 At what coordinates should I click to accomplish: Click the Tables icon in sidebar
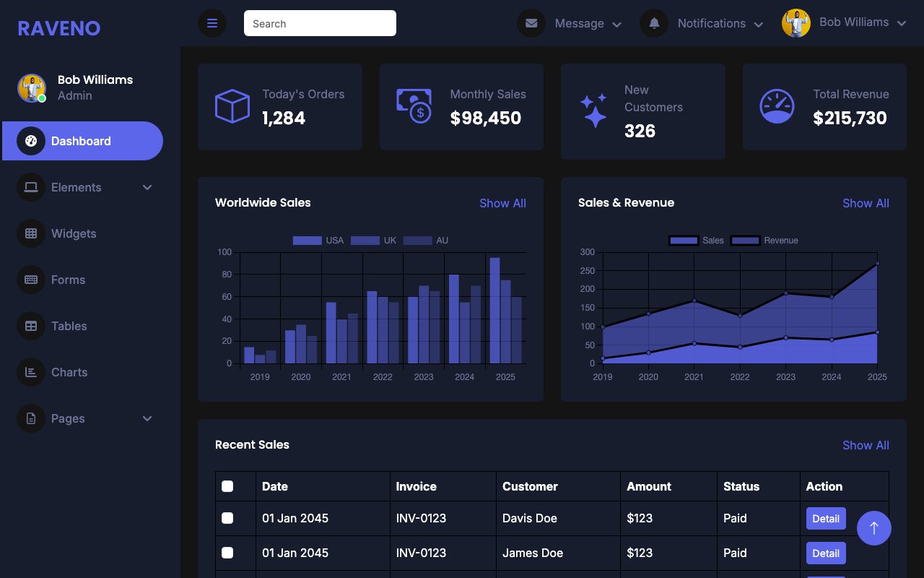point(31,326)
